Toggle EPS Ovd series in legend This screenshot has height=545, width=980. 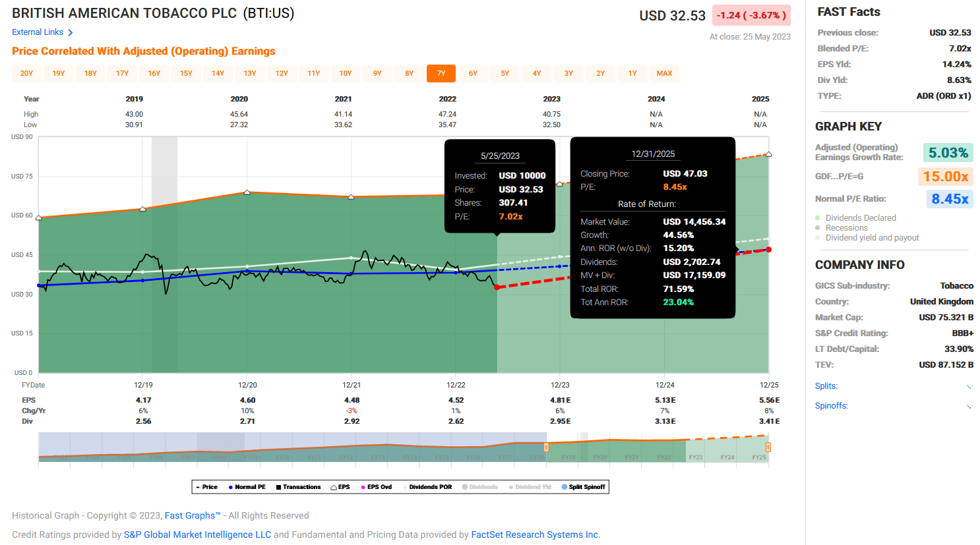tap(377, 487)
